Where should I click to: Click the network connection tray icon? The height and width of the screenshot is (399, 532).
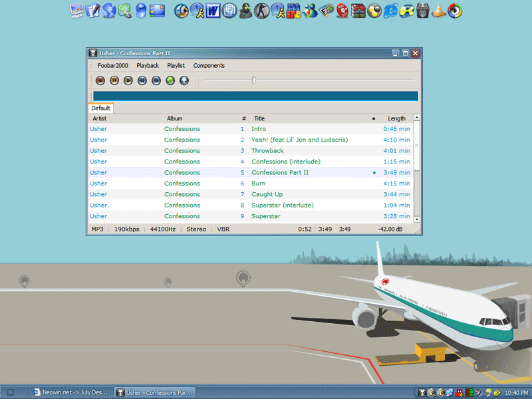[x=450, y=392]
